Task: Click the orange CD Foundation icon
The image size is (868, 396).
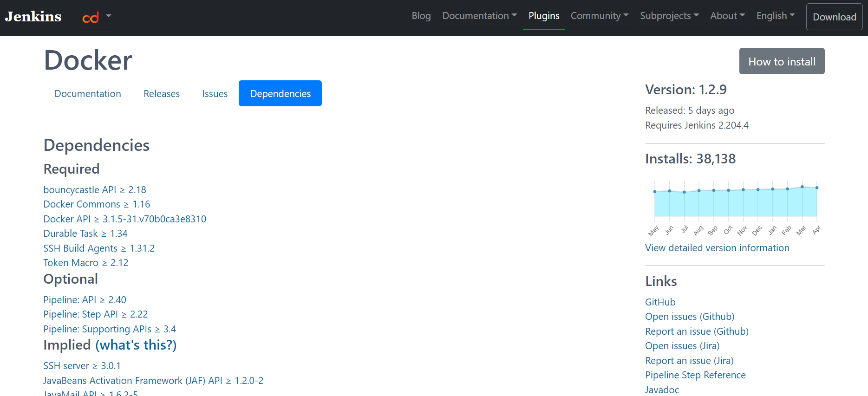Action: (x=91, y=18)
